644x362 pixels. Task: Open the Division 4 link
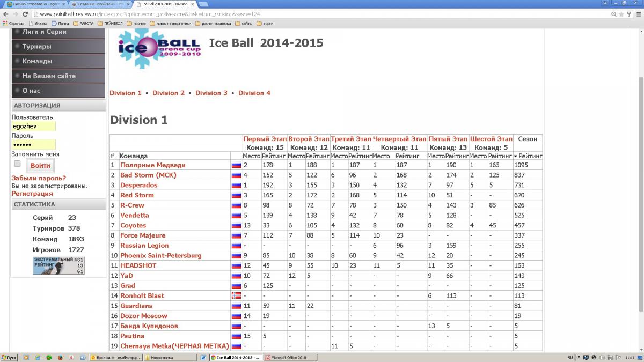(254, 93)
